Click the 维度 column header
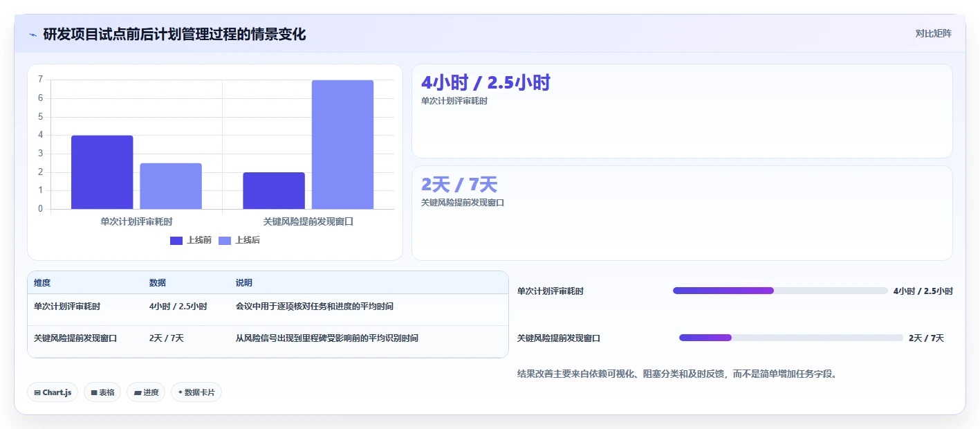The image size is (980, 429). pos(42,283)
